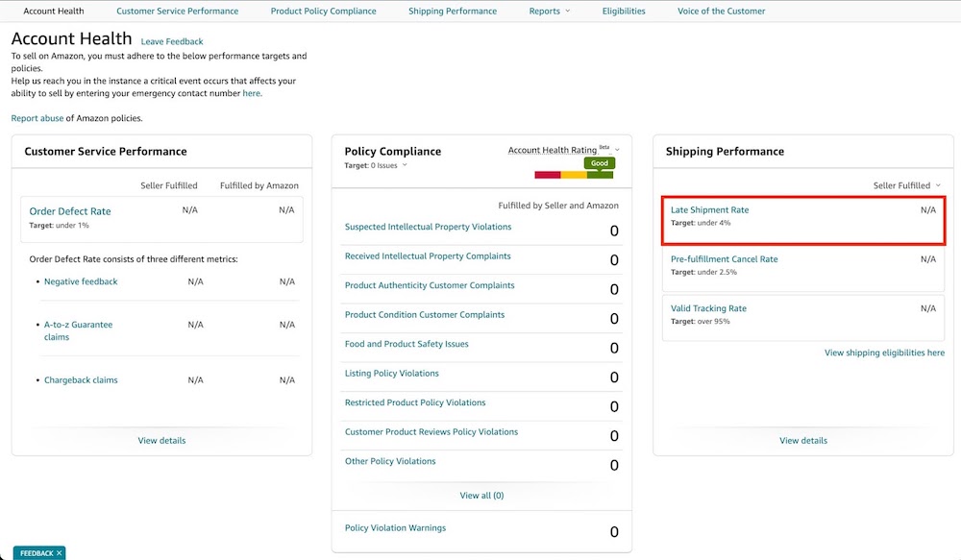Open Valid Tracking Rate metric
Image resolution: width=961 pixels, height=560 pixels.
point(708,308)
